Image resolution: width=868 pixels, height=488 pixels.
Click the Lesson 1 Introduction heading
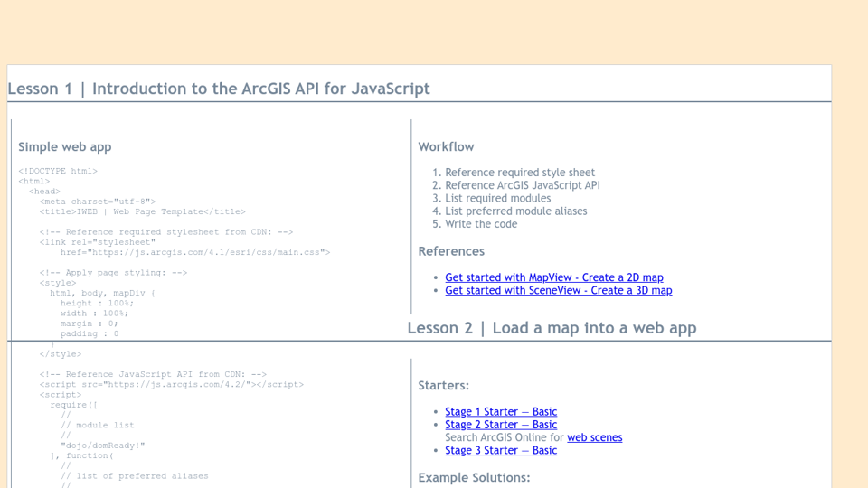click(219, 89)
